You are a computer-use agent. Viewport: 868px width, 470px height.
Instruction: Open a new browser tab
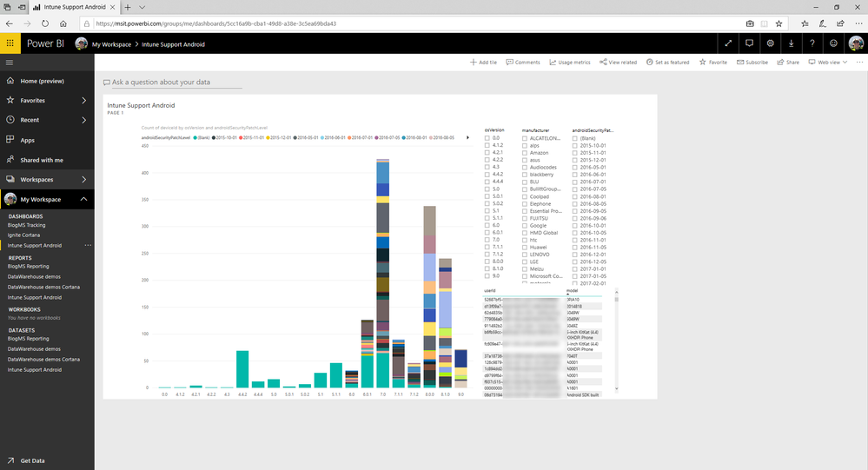128,7
